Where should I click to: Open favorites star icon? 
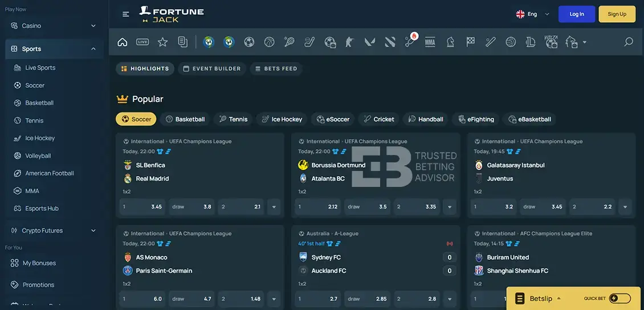162,42
